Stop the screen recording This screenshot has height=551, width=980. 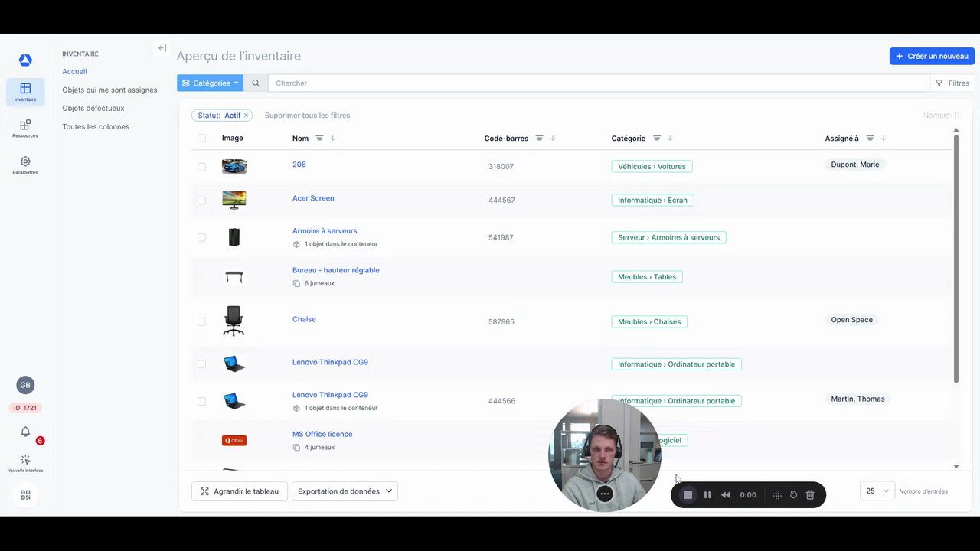(688, 495)
